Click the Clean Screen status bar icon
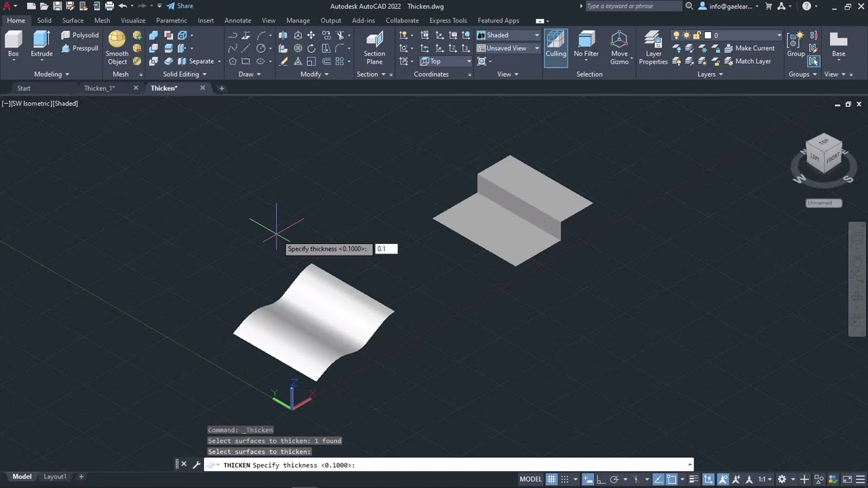The width and height of the screenshot is (868, 488). (847, 479)
